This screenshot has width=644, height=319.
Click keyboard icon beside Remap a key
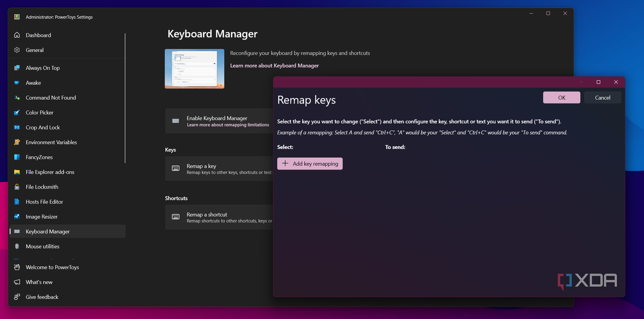[176, 169]
